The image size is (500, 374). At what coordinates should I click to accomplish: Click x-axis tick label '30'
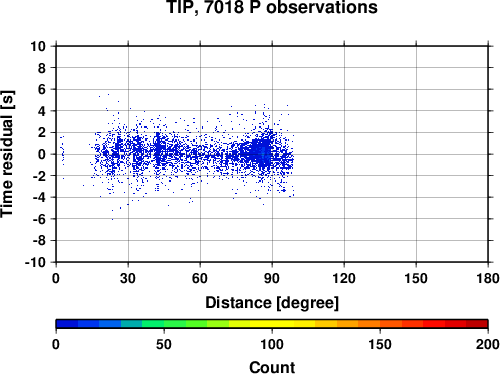click(x=128, y=278)
